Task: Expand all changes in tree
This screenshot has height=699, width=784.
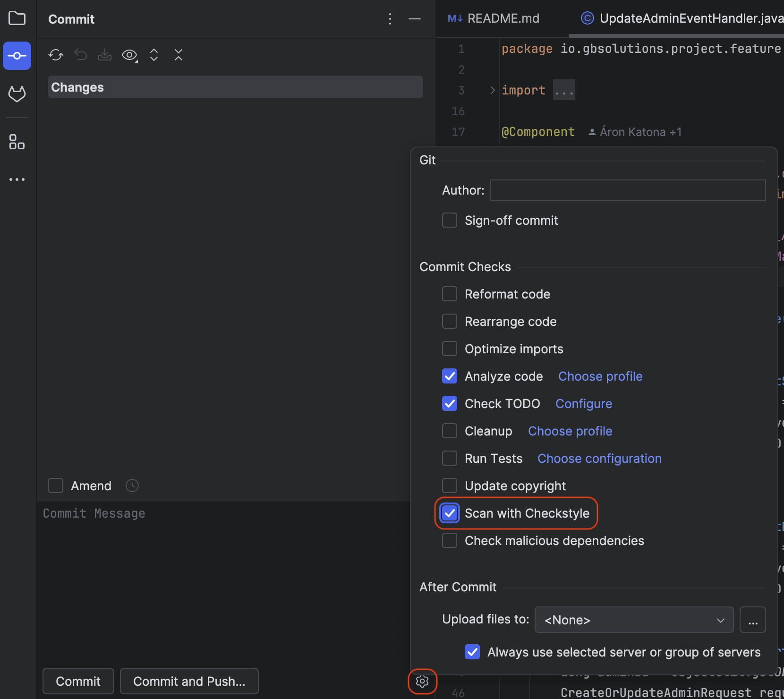Action: click(x=154, y=55)
